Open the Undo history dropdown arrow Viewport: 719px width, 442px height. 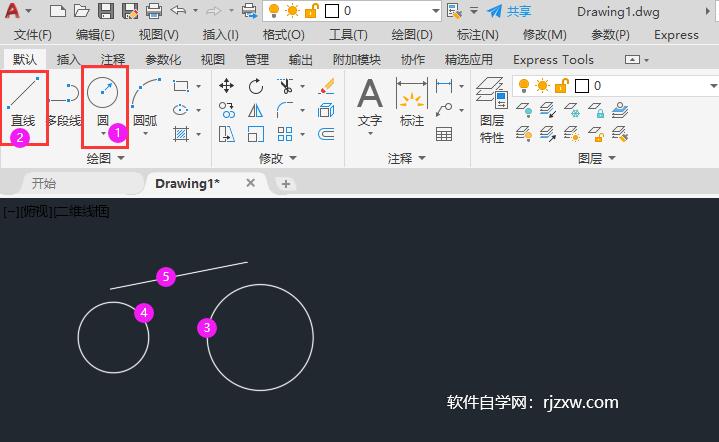pos(195,10)
